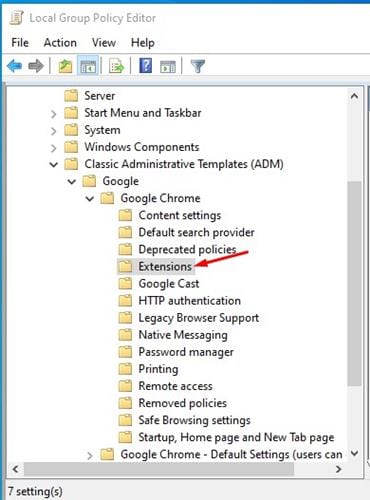Collapse the Classic Administrative Templates (ADM) node
370x500 pixels.
coord(54,164)
